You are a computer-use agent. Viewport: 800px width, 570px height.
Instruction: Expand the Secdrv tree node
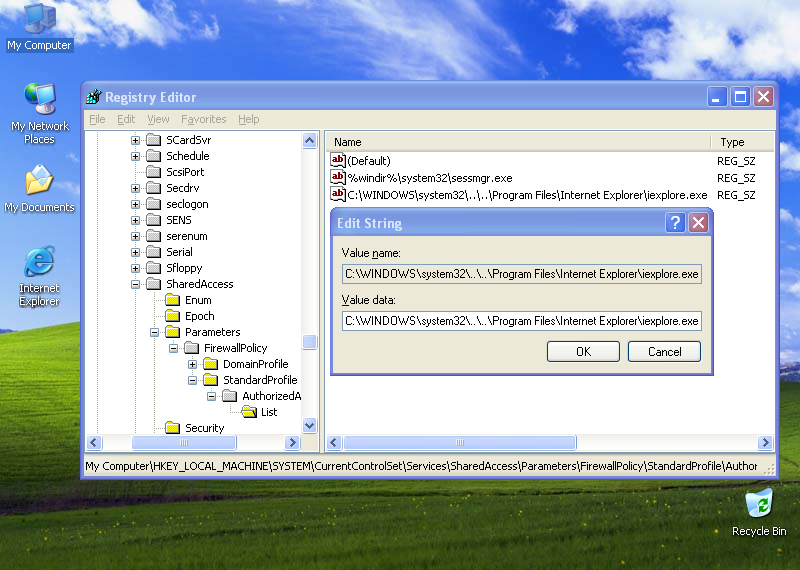(135, 188)
